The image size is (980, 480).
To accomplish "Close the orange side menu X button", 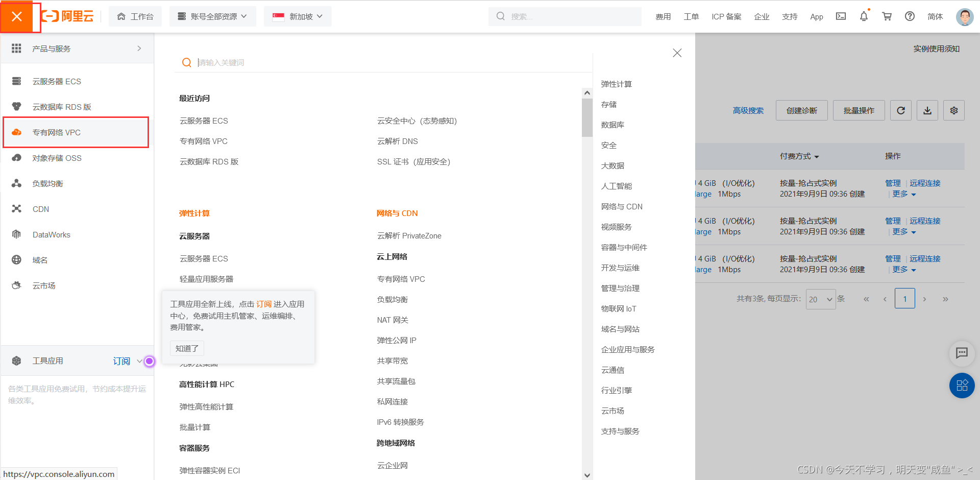I will 16,16.
